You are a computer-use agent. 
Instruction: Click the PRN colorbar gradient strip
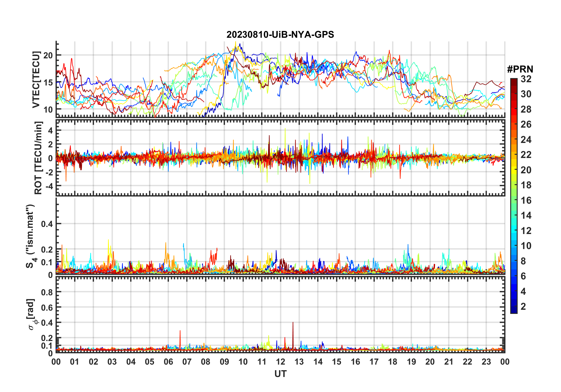click(514, 196)
